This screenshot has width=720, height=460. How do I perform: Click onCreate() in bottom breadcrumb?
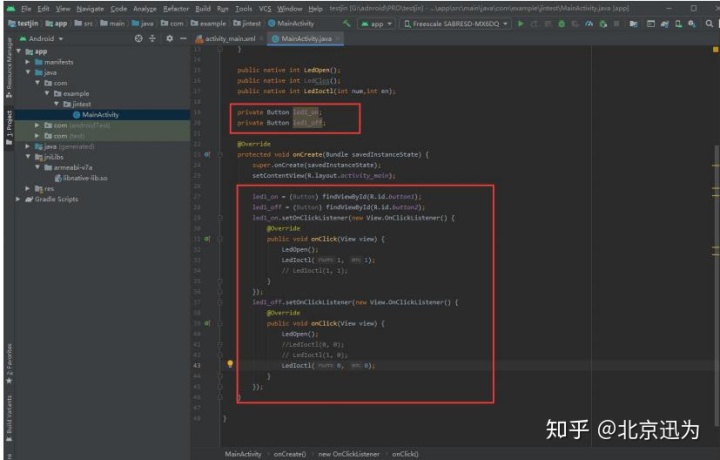290,454
